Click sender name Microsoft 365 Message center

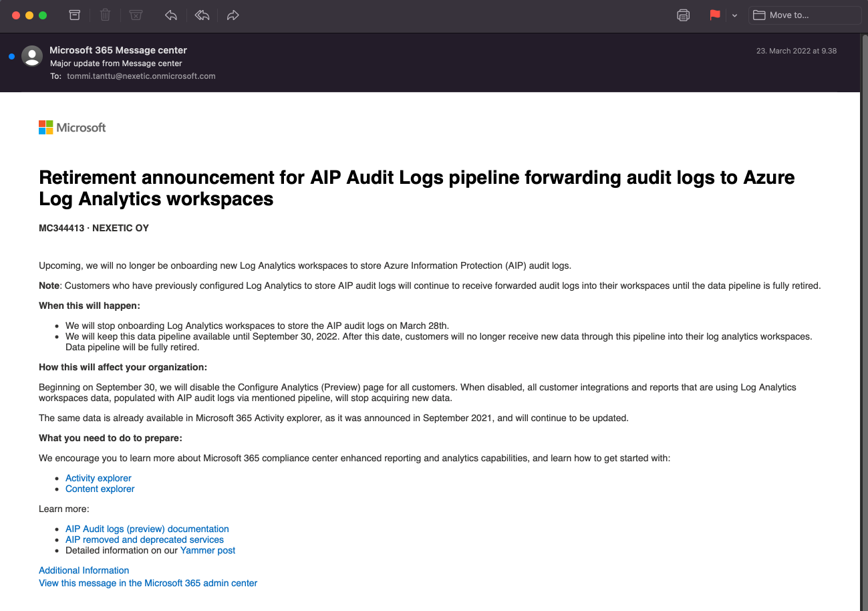coord(118,50)
